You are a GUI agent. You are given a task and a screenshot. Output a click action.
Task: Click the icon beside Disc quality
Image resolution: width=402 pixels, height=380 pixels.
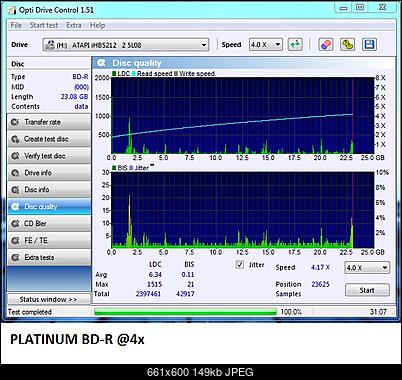click(x=15, y=207)
